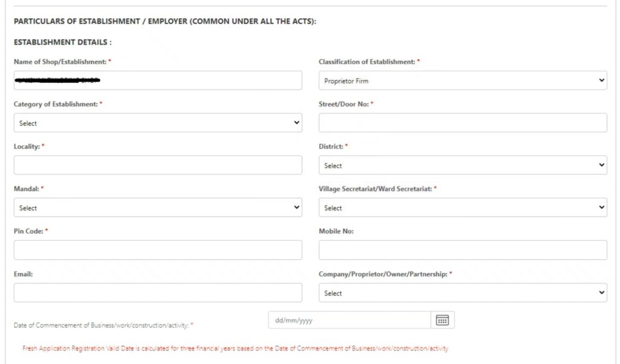Open the Village Secretariat/Ward Secretariat dropdown
The width and height of the screenshot is (620, 364).
(x=462, y=207)
